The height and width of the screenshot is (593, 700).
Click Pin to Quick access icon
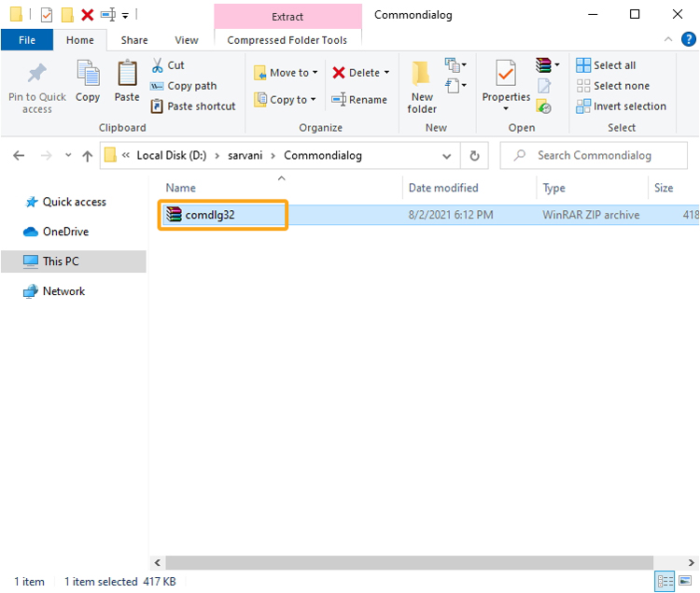click(x=37, y=73)
